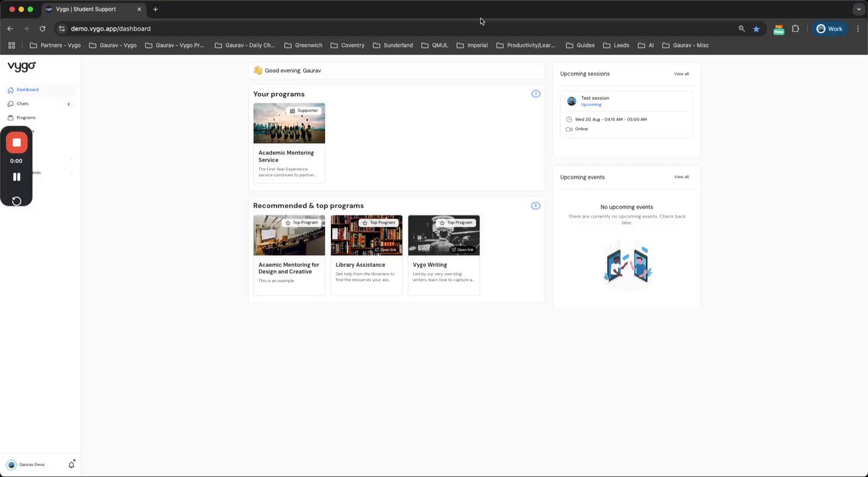The image size is (868, 477).
Task: Open the Gaurav - Misc bookmark folder
Action: point(686,45)
